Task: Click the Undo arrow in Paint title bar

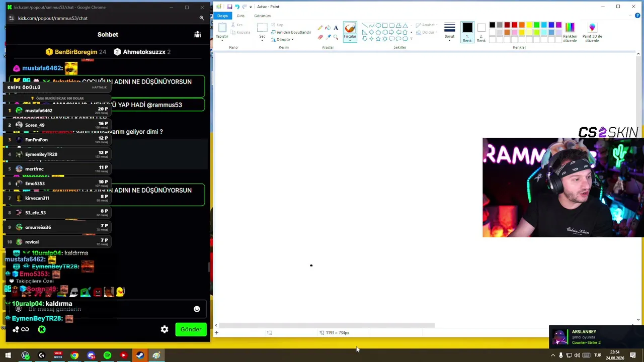Action: click(237, 7)
